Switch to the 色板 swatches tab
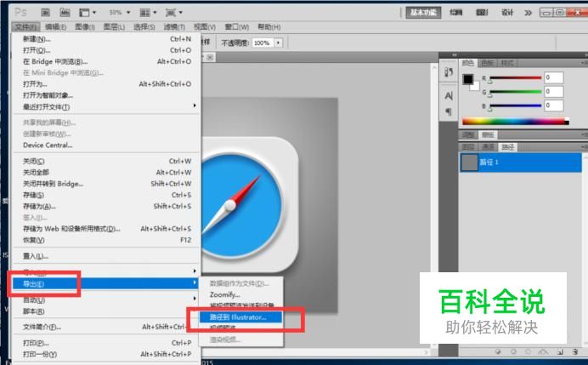This screenshot has height=365, width=588. 487,63
